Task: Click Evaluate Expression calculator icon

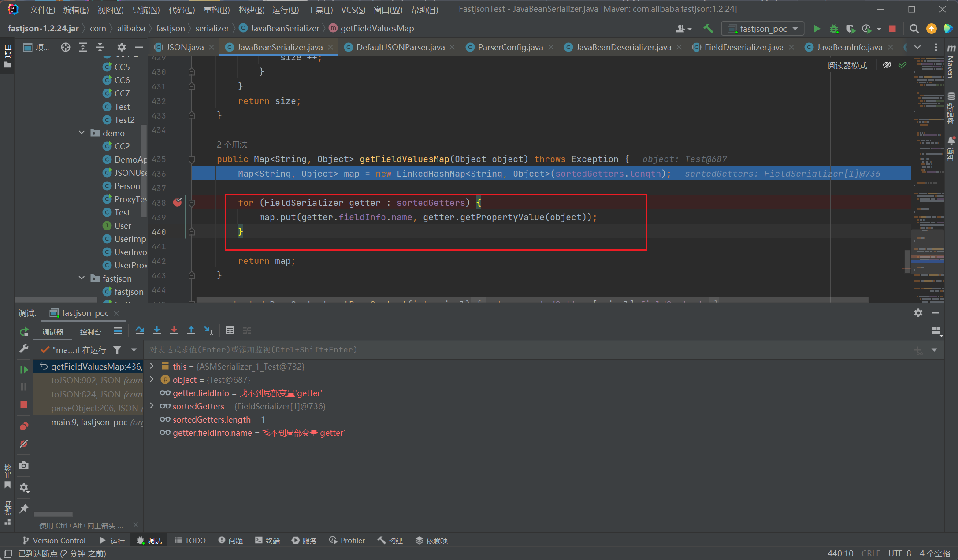Action: (230, 330)
